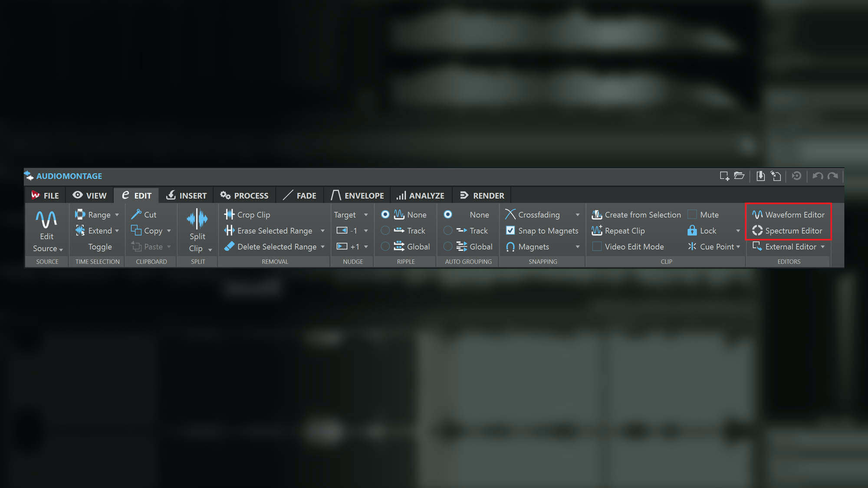Image resolution: width=868 pixels, height=488 pixels.
Task: Click the new document icon in title bar
Action: coord(724,176)
